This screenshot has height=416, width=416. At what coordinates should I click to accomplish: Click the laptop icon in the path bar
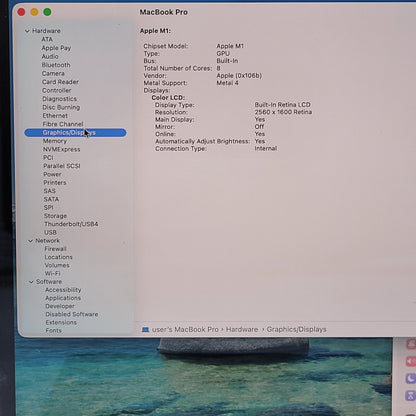pyautogui.click(x=145, y=329)
